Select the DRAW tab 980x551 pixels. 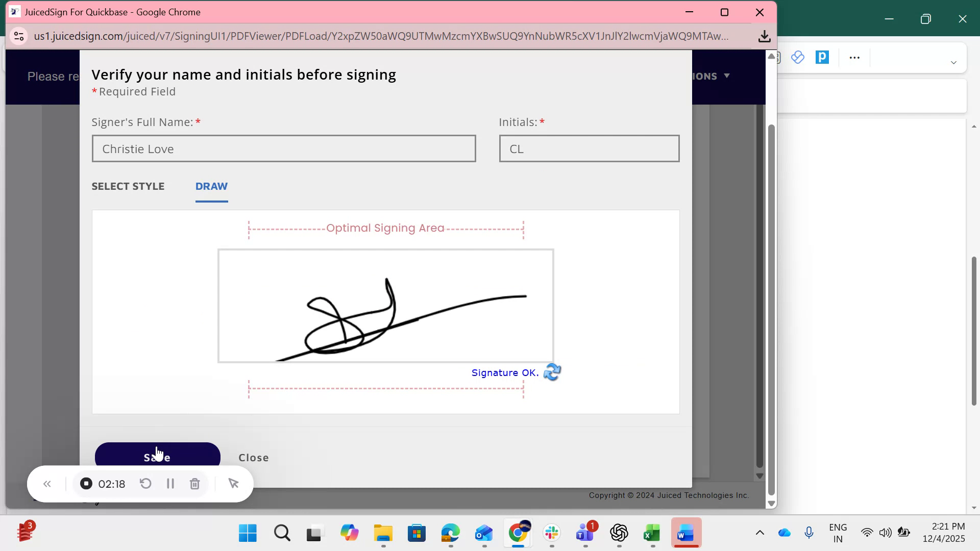pos(211,186)
